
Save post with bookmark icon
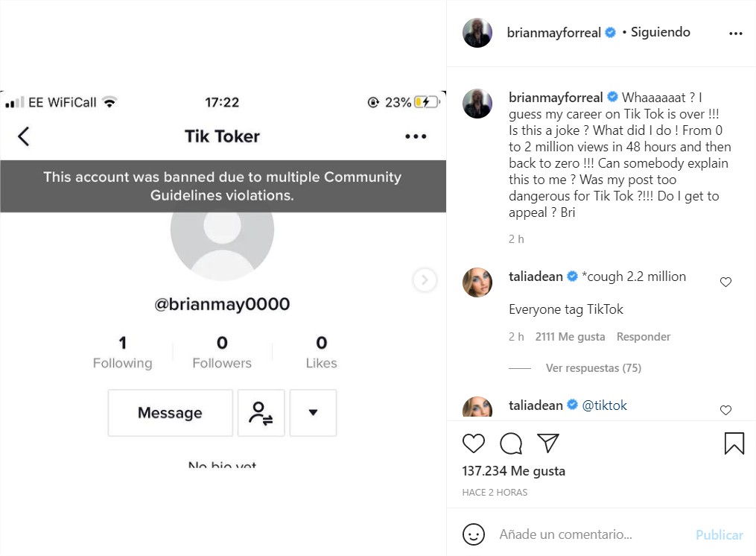734,443
